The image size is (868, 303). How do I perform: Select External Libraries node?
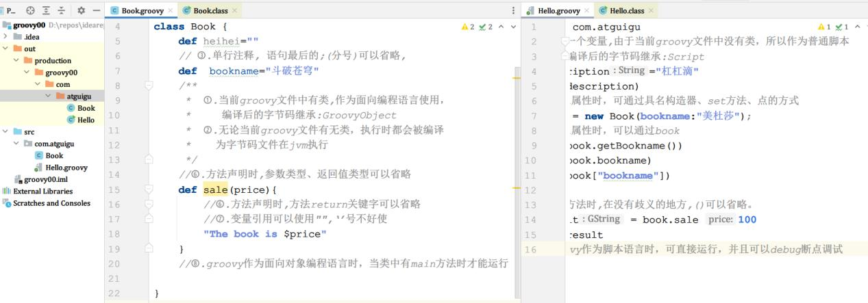coord(38,191)
